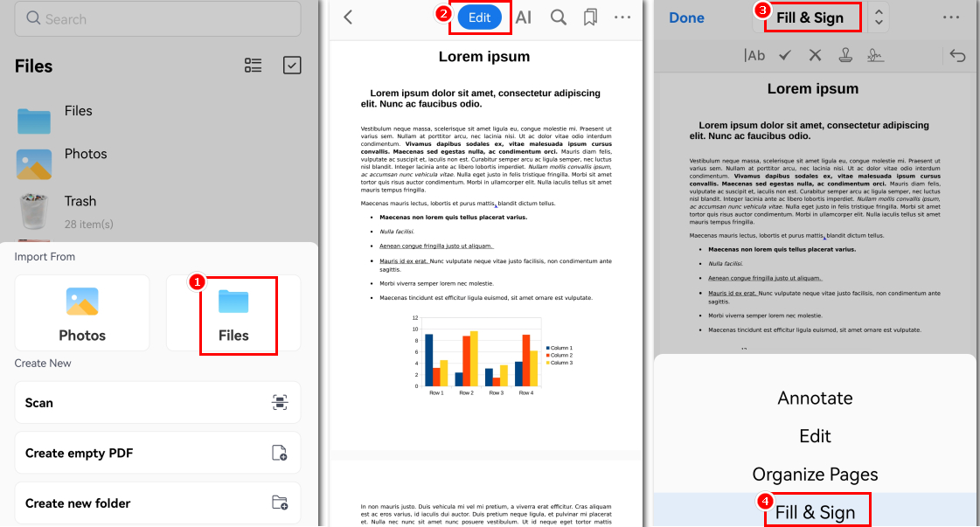Toggle multi-select checkbox icon beside Files
This screenshot has width=980, height=527.
click(292, 66)
